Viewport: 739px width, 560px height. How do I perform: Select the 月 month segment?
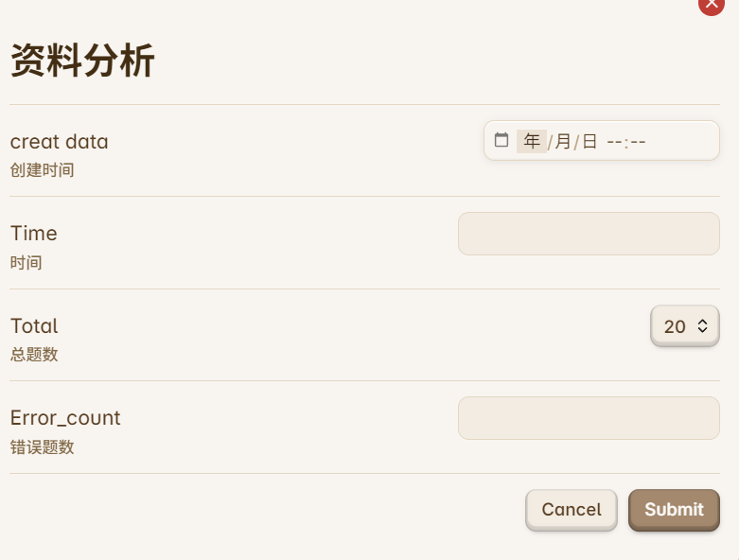point(563,142)
